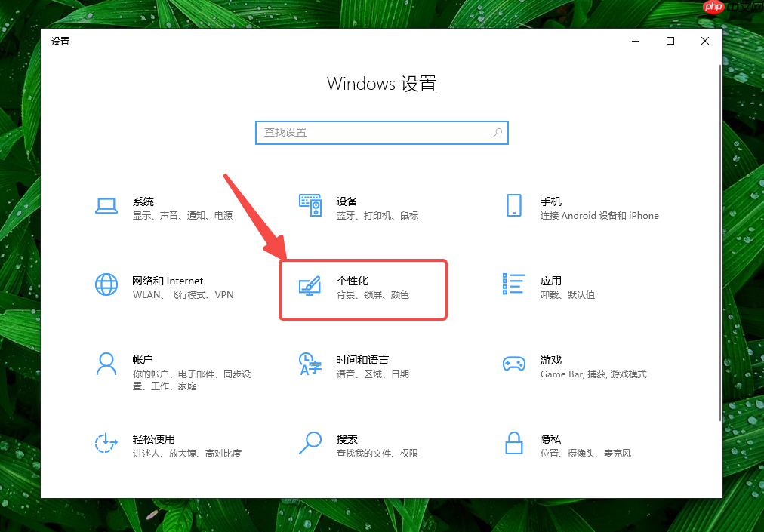
Task: Click the 设置 title in the window title bar
Action: [x=60, y=42]
